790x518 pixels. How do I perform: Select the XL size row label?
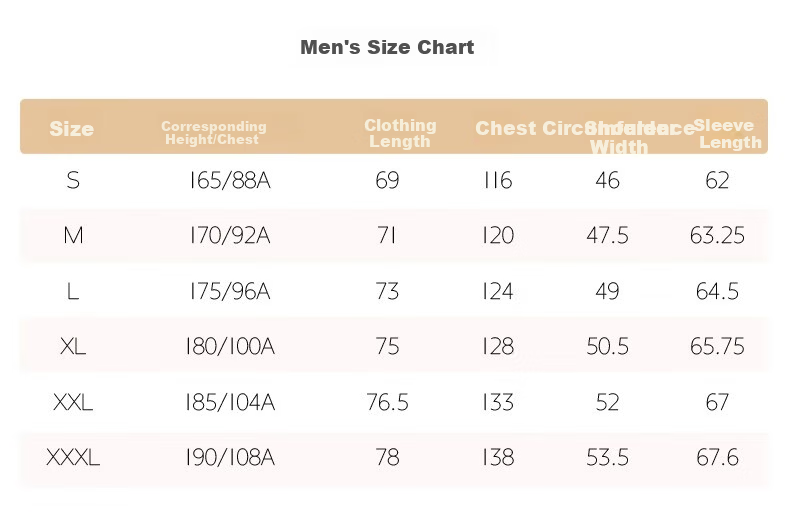[73, 347]
